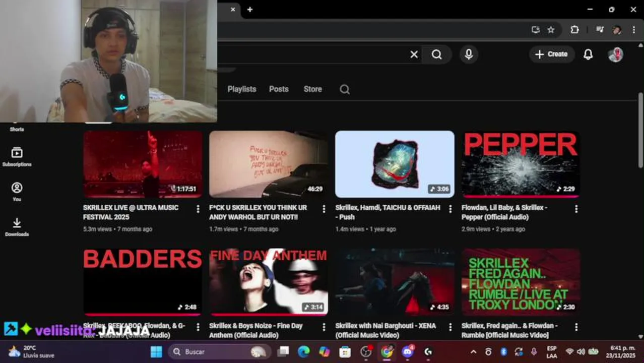This screenshot has height=363, width=644.
Task: Clear the YouTube search box with the X
Action: (414, 54)
